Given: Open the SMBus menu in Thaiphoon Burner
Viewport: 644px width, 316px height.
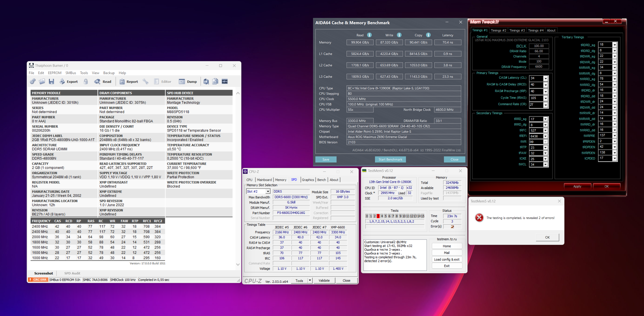Looking at the screenshot, I should pyautogui.click(x=71, y=73).
